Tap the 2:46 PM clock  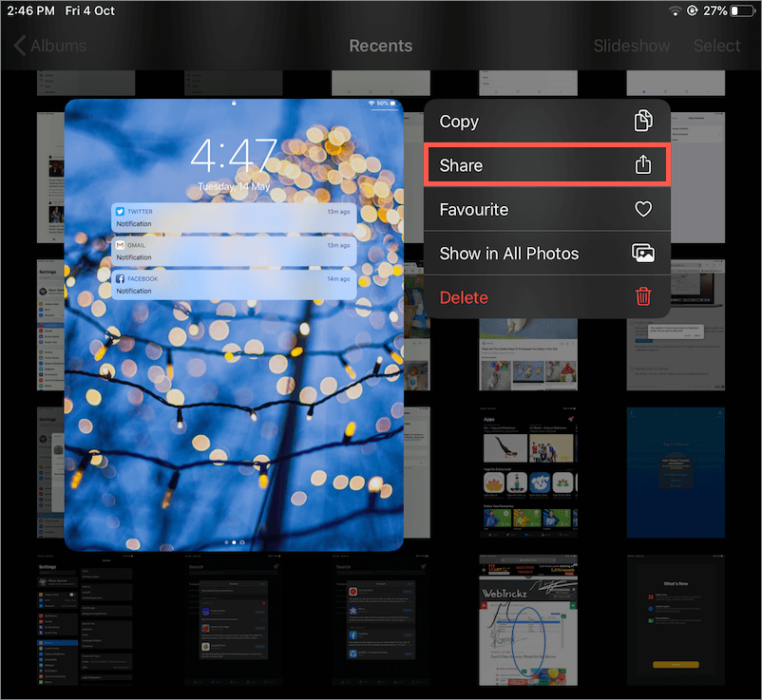point(30,10)
